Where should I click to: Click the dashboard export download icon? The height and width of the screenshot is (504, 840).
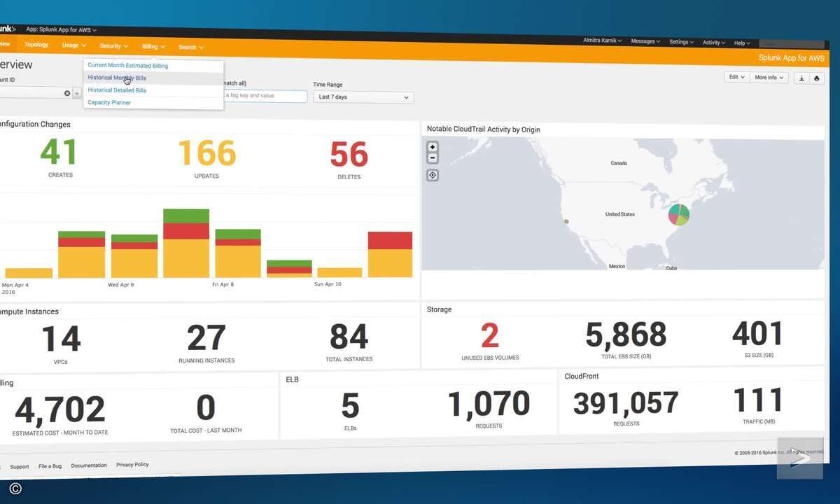click(801, 78)
